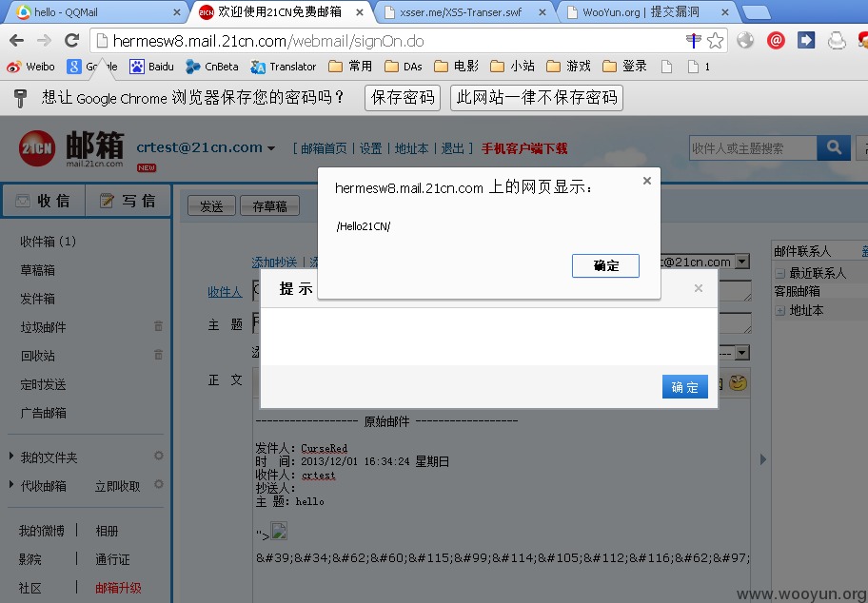Viewport: 868px width, 603px height.
Task: Open 定时发送 folder
Action: [x=43, y=384]
